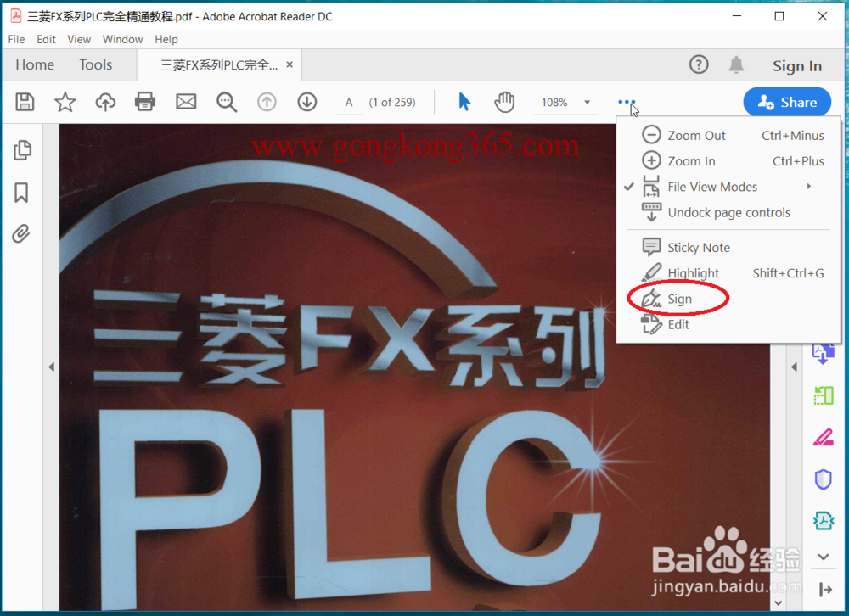The image size is (849, 616).
Task: Click the Sign In link
Action: [x=797, y=66]
